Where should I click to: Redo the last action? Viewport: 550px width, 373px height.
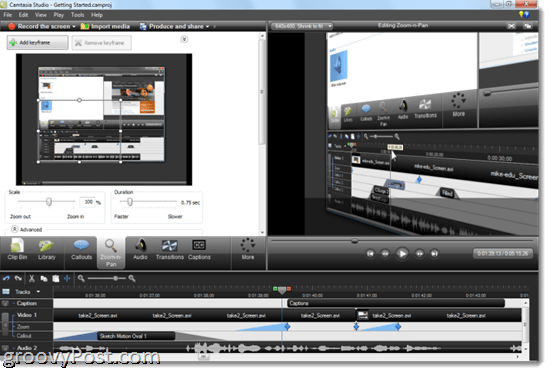click(18, 279)
